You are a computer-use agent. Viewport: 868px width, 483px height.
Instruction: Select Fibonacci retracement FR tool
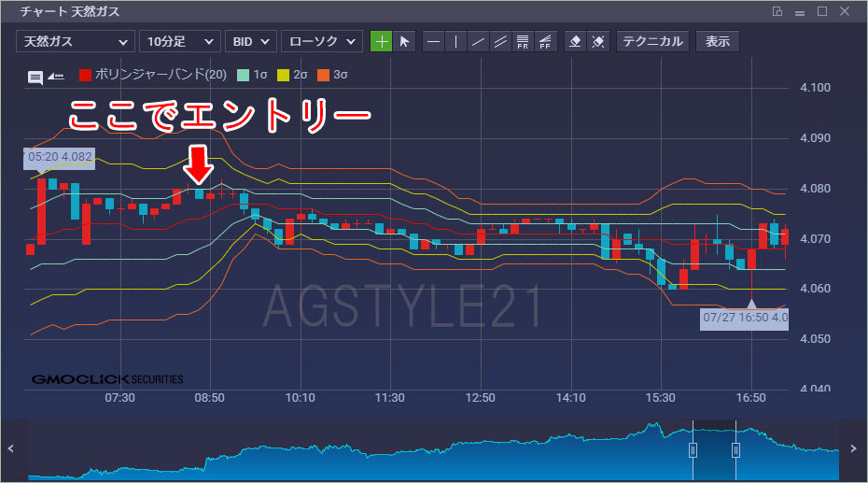tap(524, 42)
